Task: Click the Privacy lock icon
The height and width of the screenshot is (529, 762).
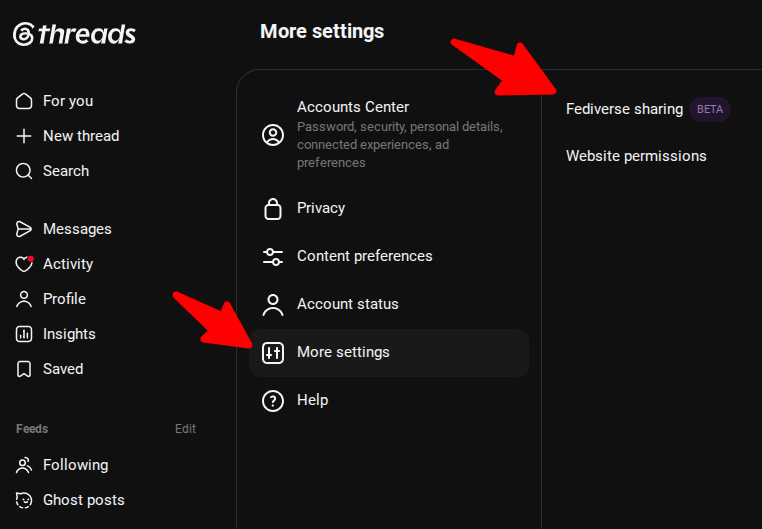Action: pos(273,208)
